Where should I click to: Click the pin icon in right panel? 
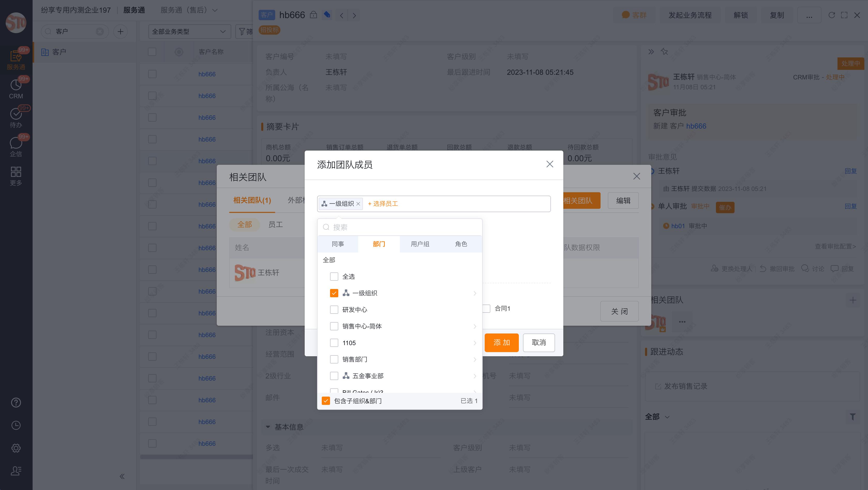664,51
